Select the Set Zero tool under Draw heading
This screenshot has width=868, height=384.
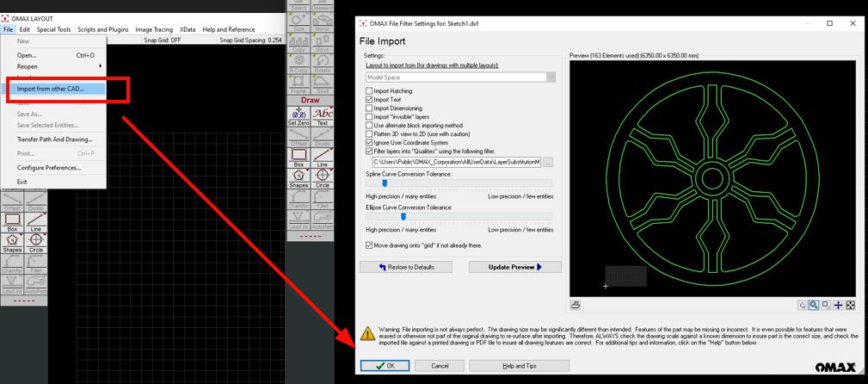coord(299,116)
